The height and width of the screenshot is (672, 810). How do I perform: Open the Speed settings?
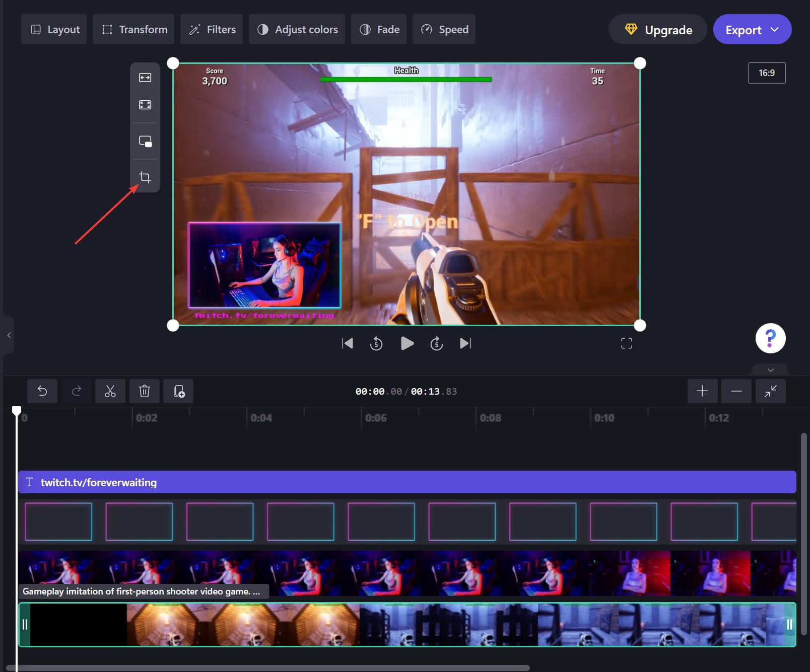[x=443, y=29]
